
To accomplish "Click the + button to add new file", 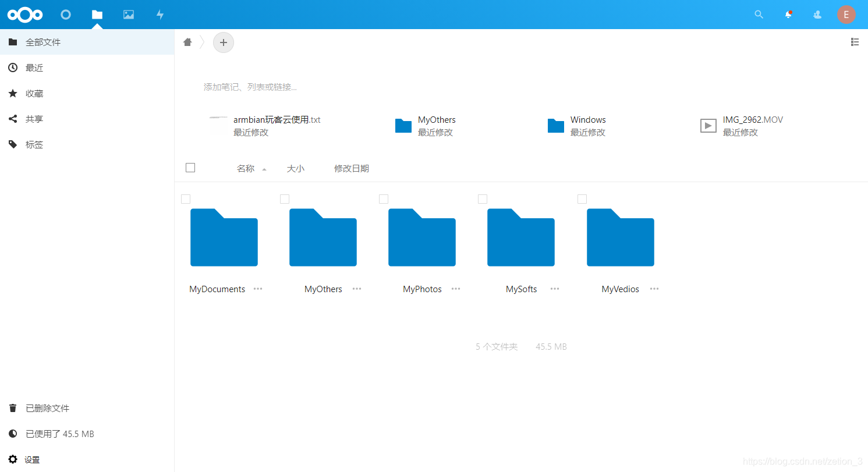I will tap(223, 42).
